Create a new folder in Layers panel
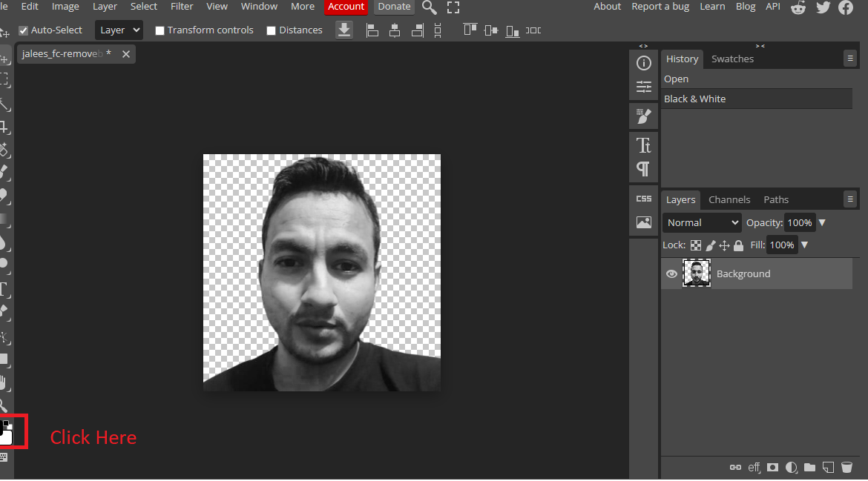The height and width of the screenshot is (481, 868). click(809, 468)
